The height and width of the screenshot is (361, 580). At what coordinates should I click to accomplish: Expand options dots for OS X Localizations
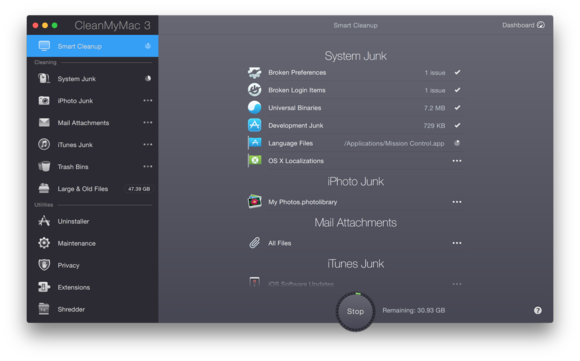pyautogui.click(x=457, y=161)
